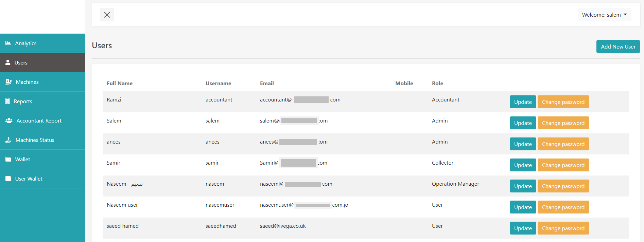Click the Machines Status icon in sidebar
Screen dimensions: 644x242
click(8, 140)
